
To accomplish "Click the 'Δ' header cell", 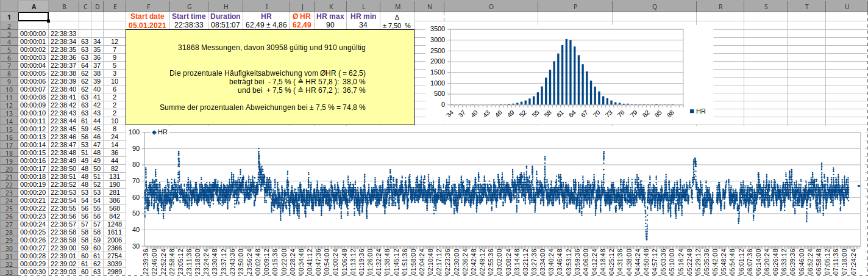I will coord(397,17).
